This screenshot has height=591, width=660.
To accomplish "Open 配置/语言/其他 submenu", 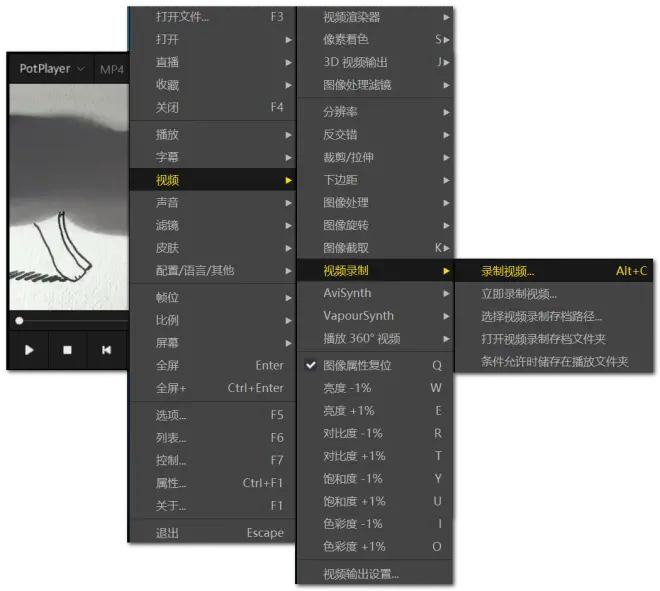I will coord(213,271).
